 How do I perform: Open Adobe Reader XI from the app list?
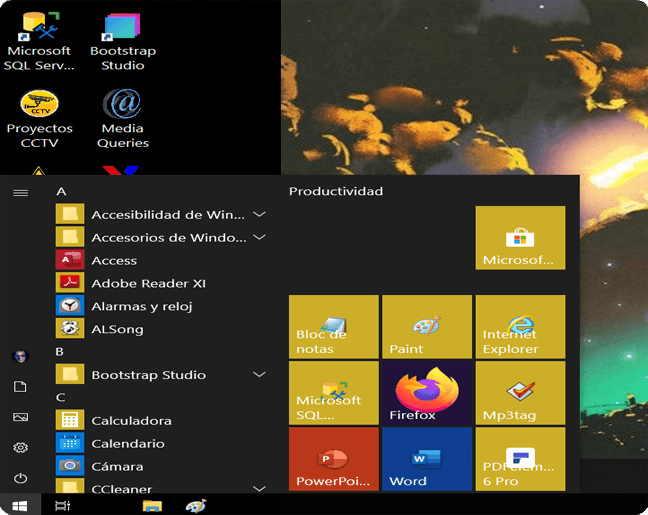click(x=148, y=283)
